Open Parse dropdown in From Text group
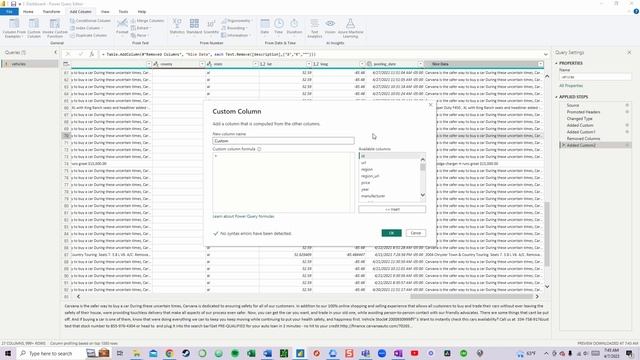This screenshot has width=640, height=360. pyautogui.click(x=140, y=36)
